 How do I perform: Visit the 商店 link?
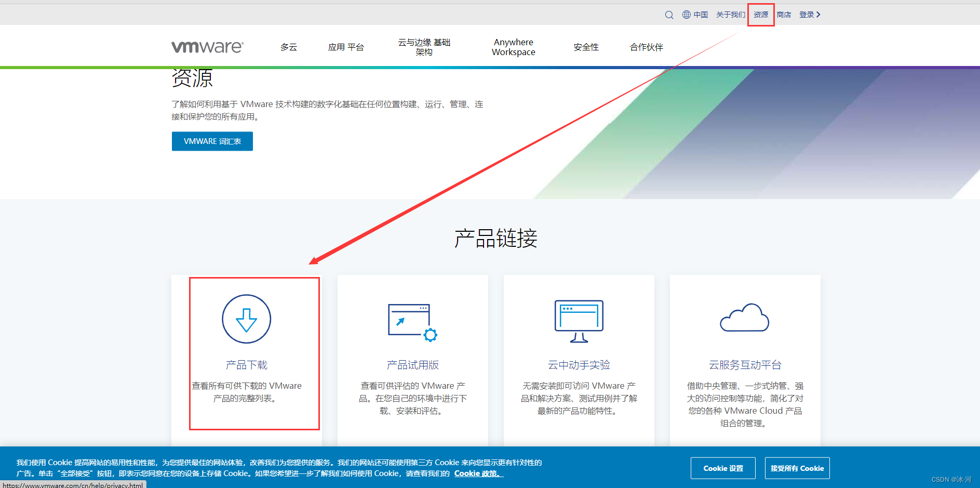click(784, 15)
